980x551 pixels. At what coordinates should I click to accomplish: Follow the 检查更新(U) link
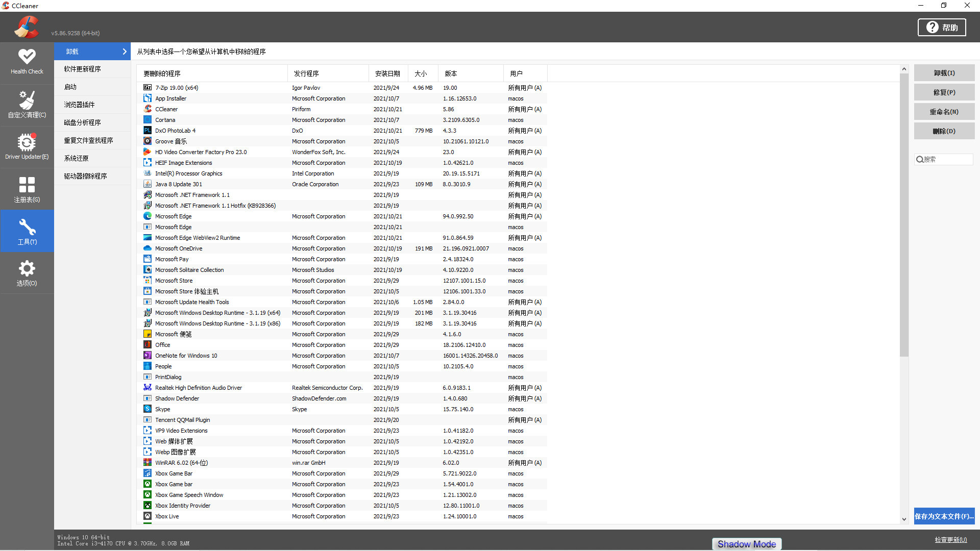(x=950, y=540)
